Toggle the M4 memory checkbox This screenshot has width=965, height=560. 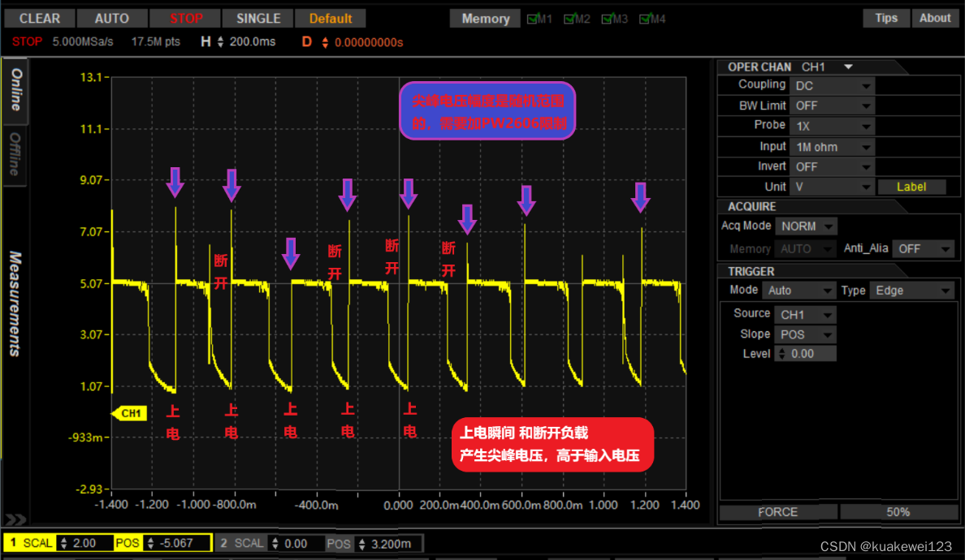pos(645,19)
